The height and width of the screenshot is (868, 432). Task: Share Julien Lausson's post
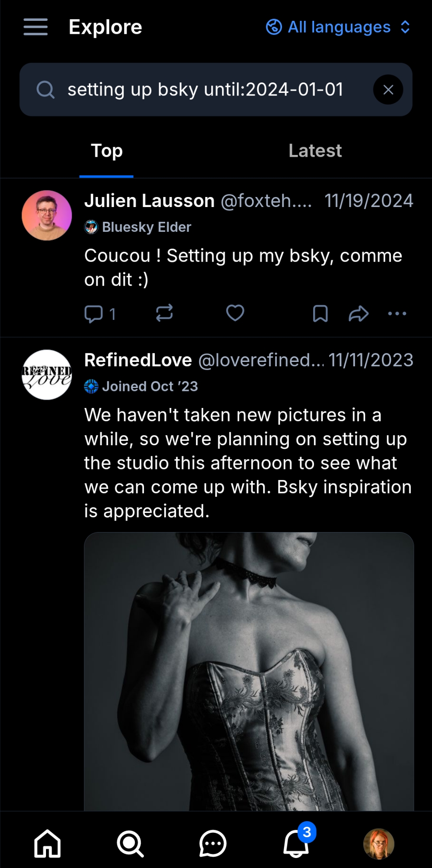[x=358, y=313]
